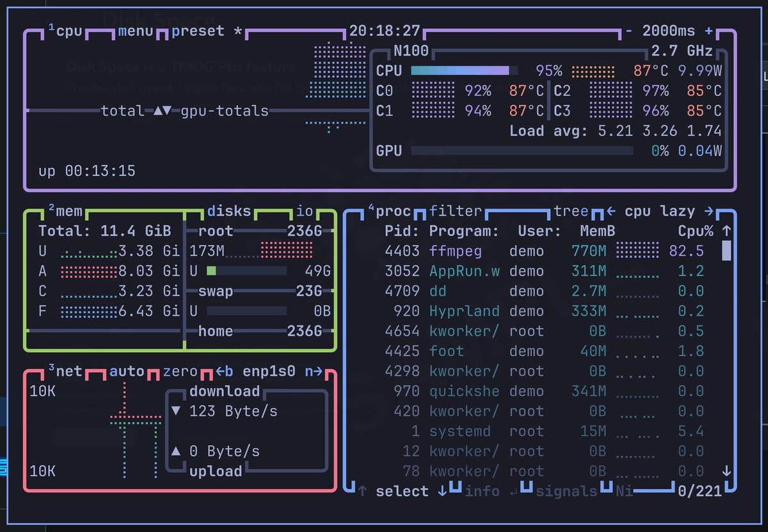The height and width of the screenshot is (532, 768).
Task: Select the quickshe process row
Action: (x=544, y=391)
